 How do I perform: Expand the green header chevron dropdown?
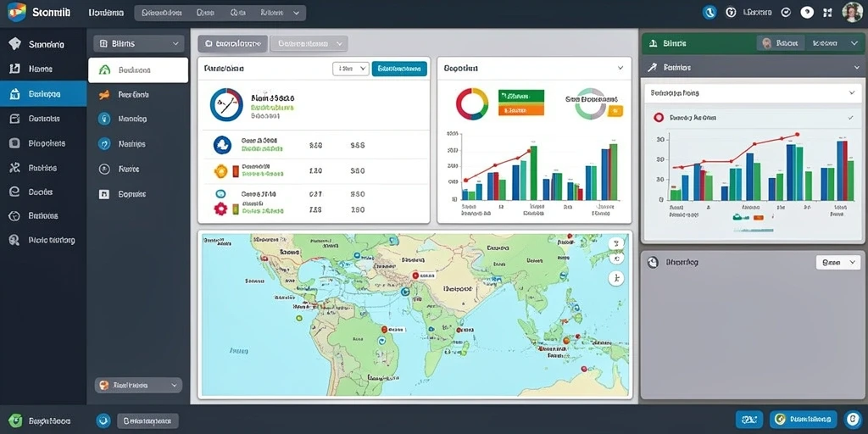(852, 43)
